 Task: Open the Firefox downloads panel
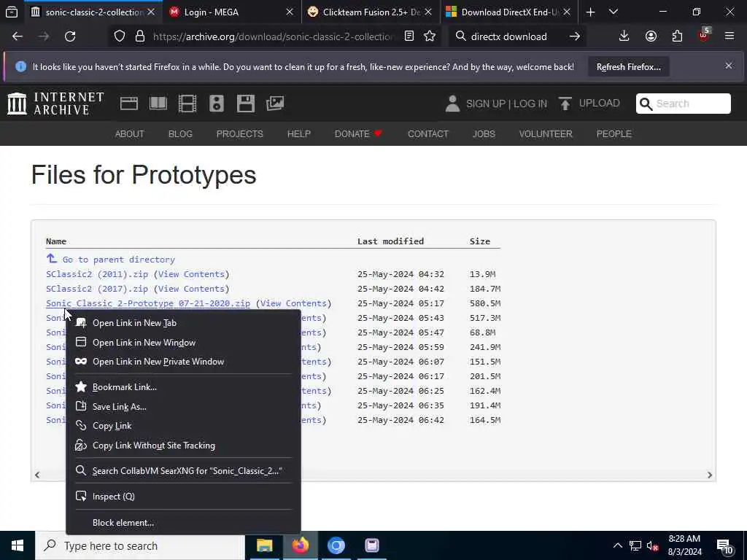(x=624, y=36)
